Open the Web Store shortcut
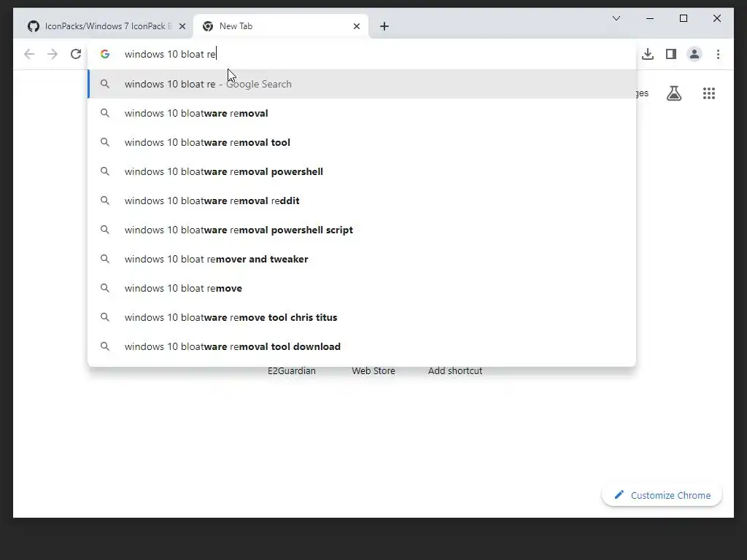Screen dimensions: 747x560 [373, 371]
